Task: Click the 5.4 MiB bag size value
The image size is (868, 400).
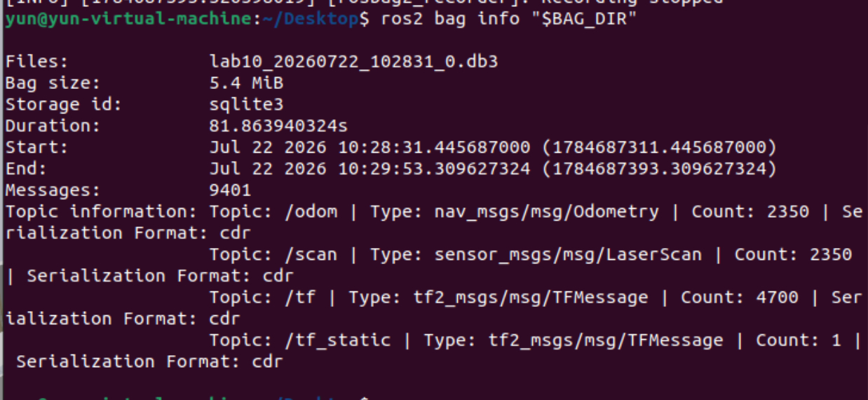Action: click(246, 83)
